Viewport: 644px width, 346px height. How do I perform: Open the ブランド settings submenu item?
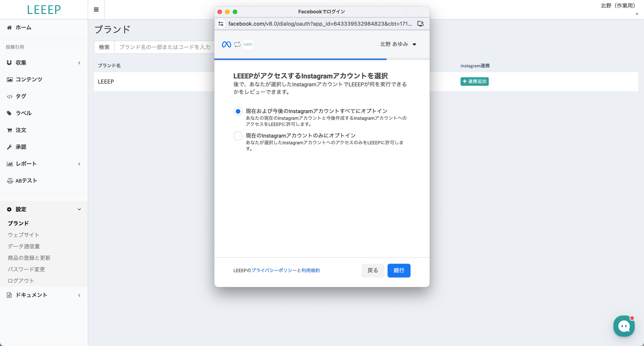18,223
